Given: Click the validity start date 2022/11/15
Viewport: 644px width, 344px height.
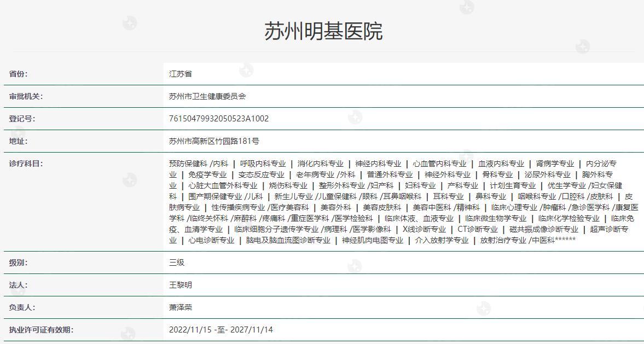Looking at the screenshot, I should pyautogui.click(x=190, y=330).
